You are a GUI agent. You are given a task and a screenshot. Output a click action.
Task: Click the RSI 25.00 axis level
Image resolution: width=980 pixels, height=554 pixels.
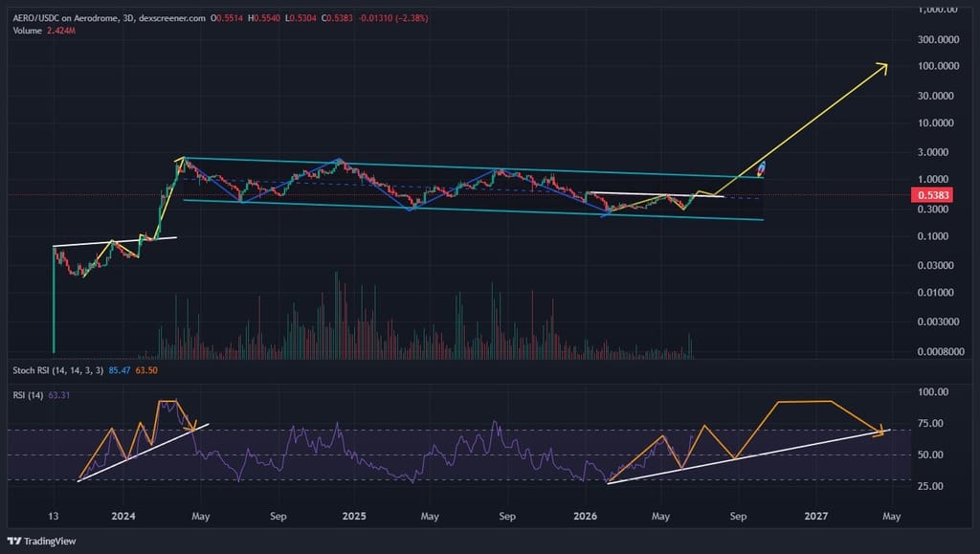[930, 486]
